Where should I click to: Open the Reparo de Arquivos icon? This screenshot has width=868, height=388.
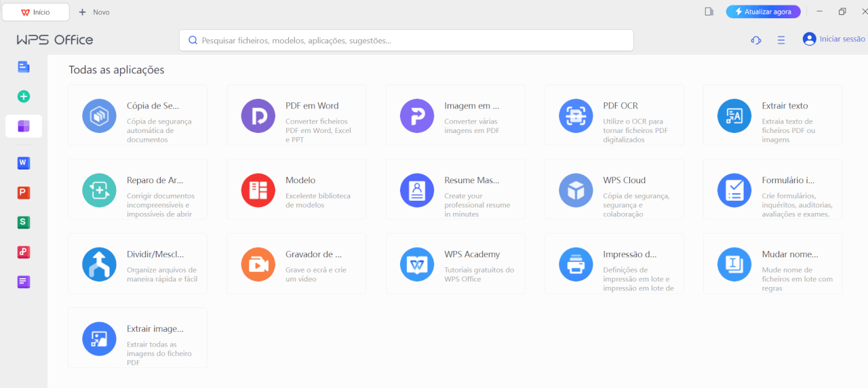[x=100, y=190]
